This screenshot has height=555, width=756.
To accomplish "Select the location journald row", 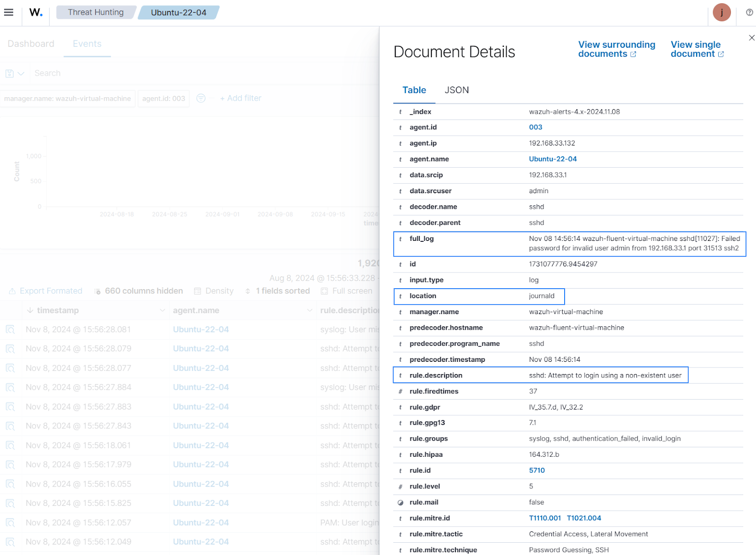I will (479, 296).
